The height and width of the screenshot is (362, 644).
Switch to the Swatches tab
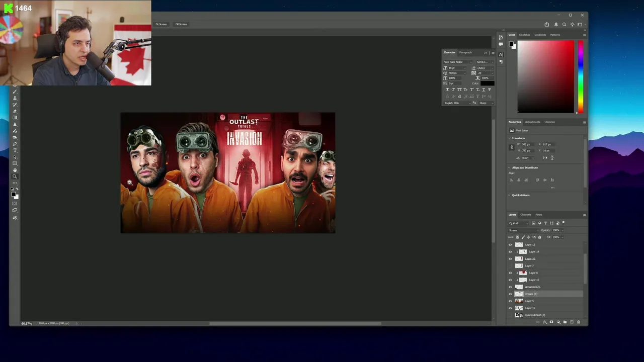pos(525,35)
